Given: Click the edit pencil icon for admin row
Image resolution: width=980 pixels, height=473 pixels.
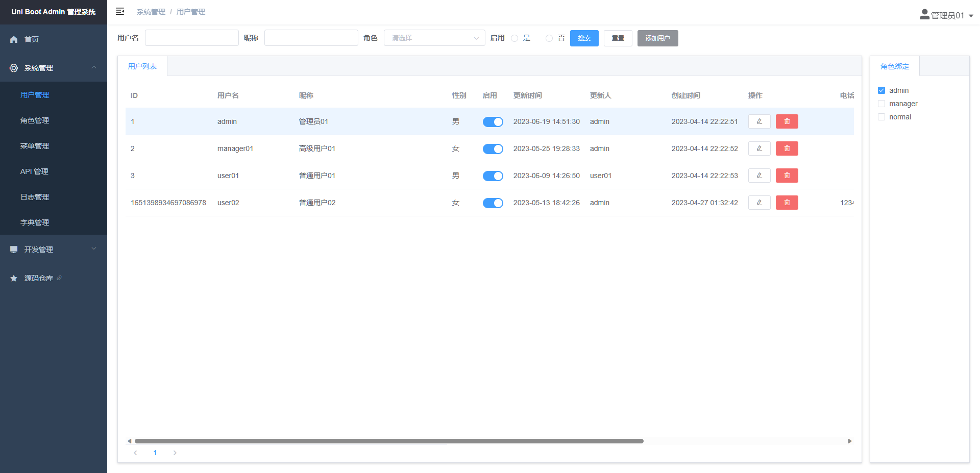Looking at the screenshot, I should pyautogui.click(x=759, y=121).
